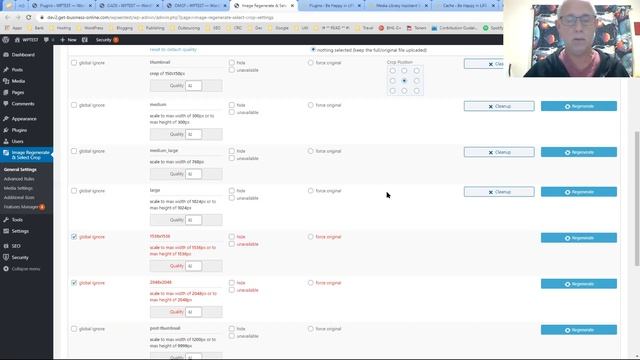Screen dimensions: 640x360
Task: Select the nothing selected keep original radio
Action: 313,50
